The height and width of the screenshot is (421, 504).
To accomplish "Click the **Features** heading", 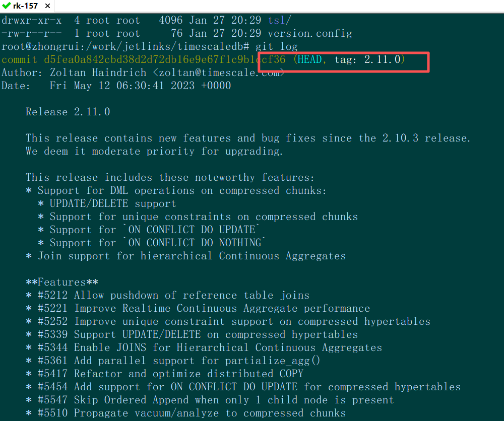I will click(62, 282).
